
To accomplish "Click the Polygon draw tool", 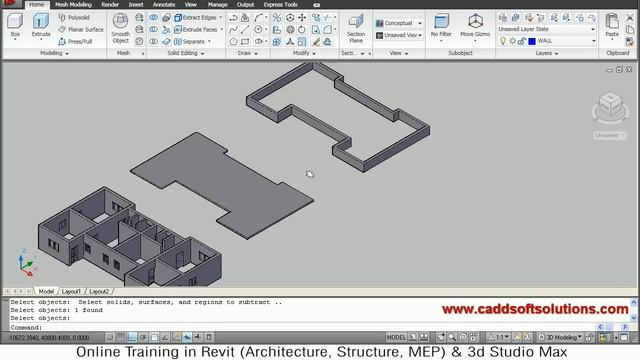I will (233, 41).
